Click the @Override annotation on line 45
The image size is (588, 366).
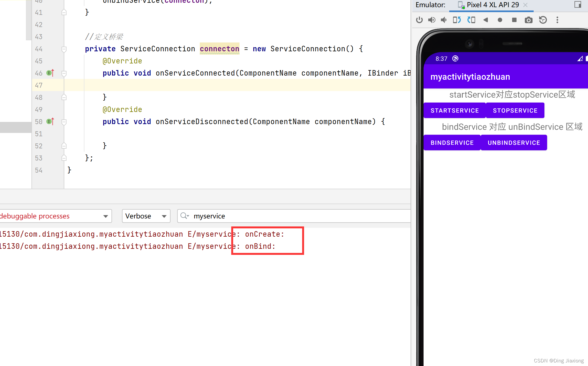coord(122,61)
